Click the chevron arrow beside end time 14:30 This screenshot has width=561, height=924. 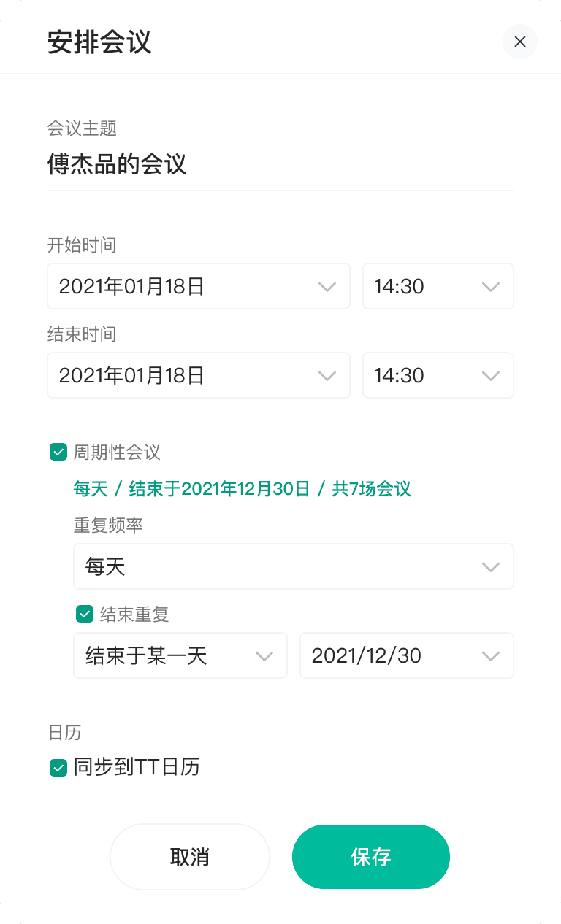[491, 376]
